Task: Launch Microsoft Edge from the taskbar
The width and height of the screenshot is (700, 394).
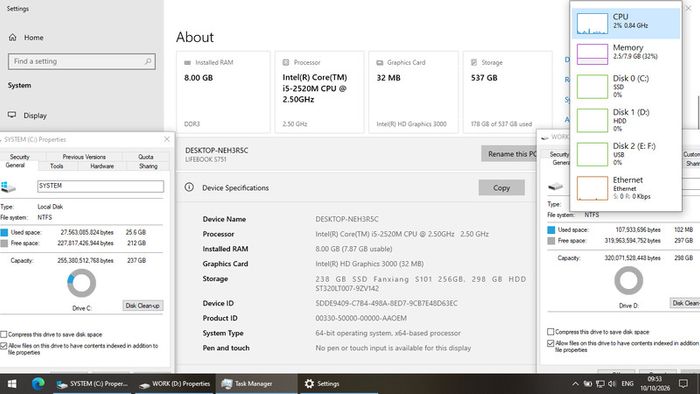Action: tap(38, 384)
